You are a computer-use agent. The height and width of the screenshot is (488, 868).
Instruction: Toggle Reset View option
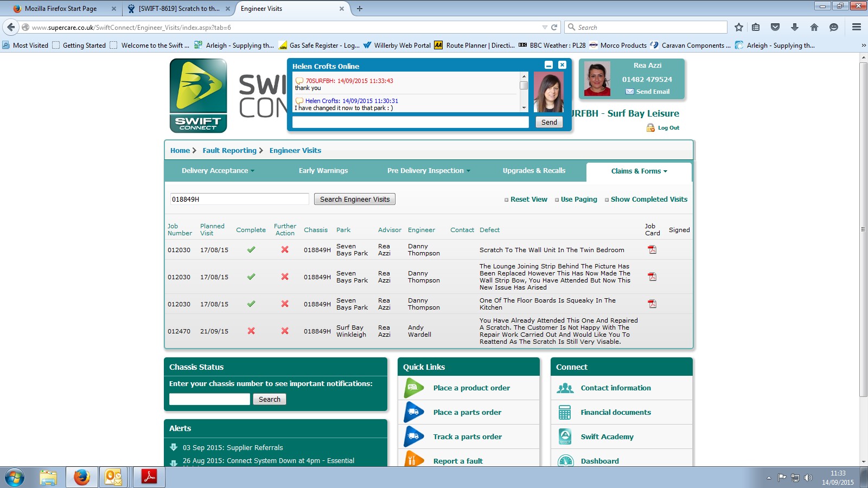click(528, 200)
